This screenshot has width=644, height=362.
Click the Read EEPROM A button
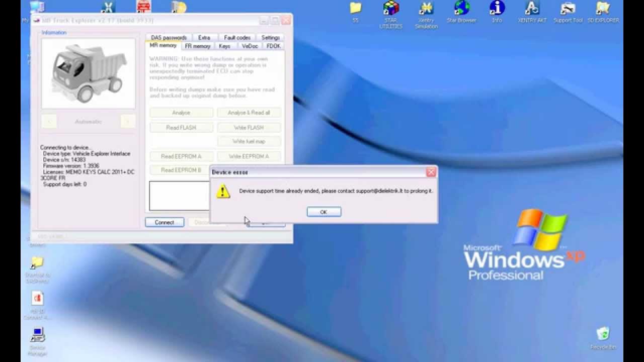(181, 156)
